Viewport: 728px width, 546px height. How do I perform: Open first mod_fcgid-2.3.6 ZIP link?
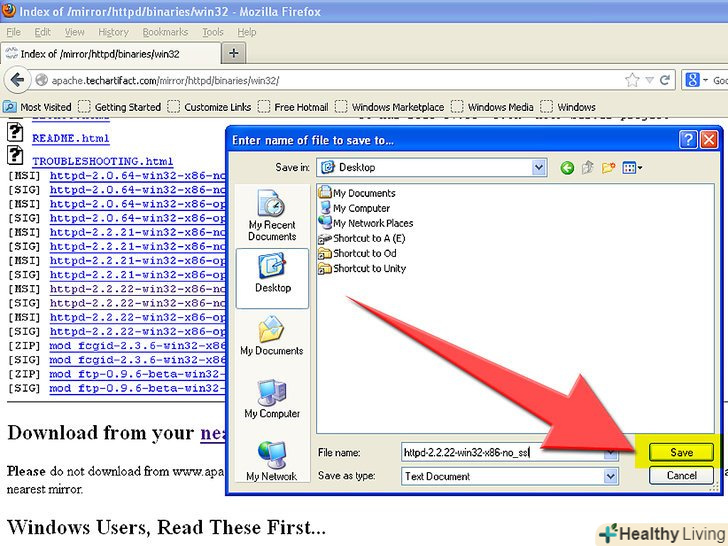click(138, 346)
